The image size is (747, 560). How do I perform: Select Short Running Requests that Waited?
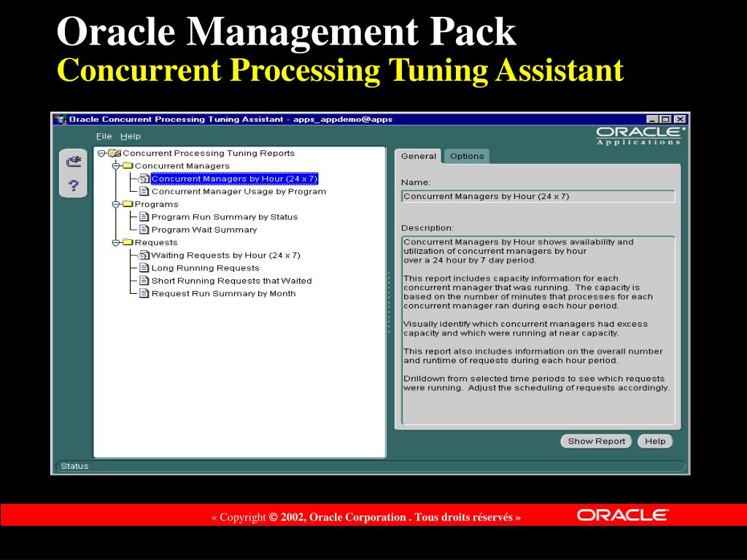click(x=231, y=281)
